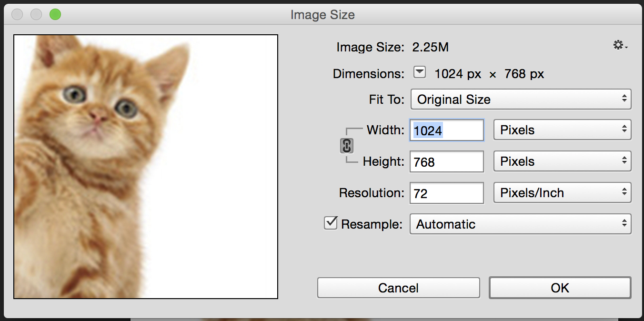This screenshot has height=321, width=644.
Task: Open the Pixels/Inch resolution units dropdown
Action: pyautogui.click(x=563, y=193)
